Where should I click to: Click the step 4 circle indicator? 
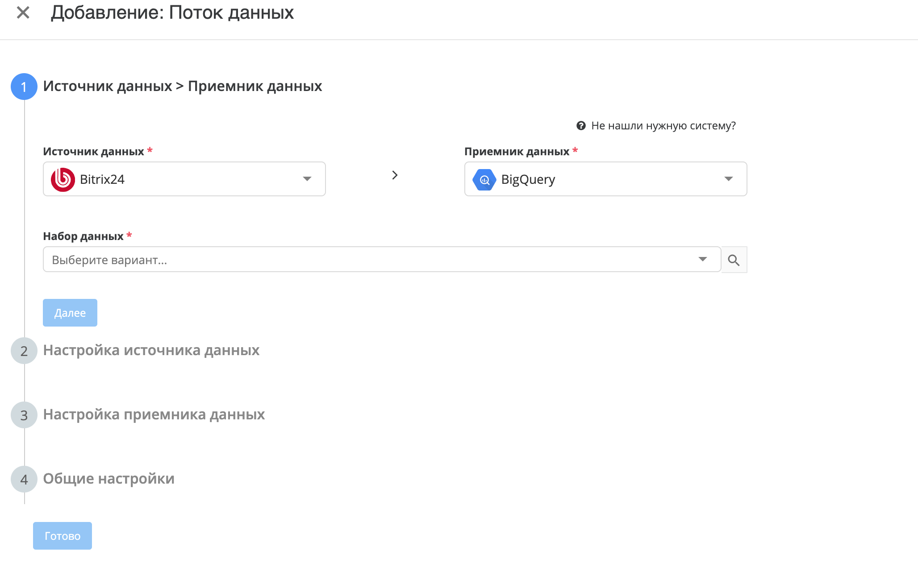click(24, 479)
